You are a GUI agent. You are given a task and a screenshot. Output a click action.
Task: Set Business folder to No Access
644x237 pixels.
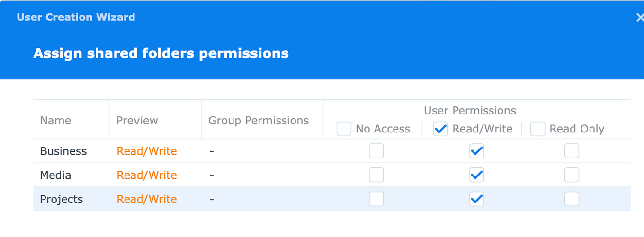(x=376, y=151)
